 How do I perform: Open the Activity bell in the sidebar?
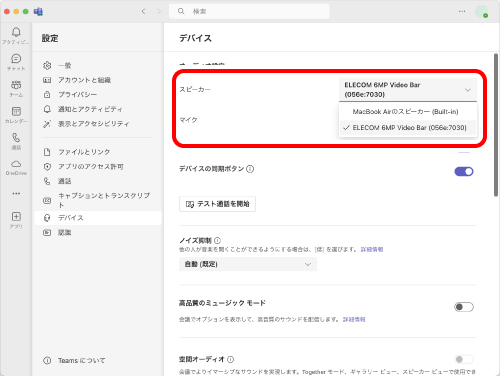(x=16, y=32)
